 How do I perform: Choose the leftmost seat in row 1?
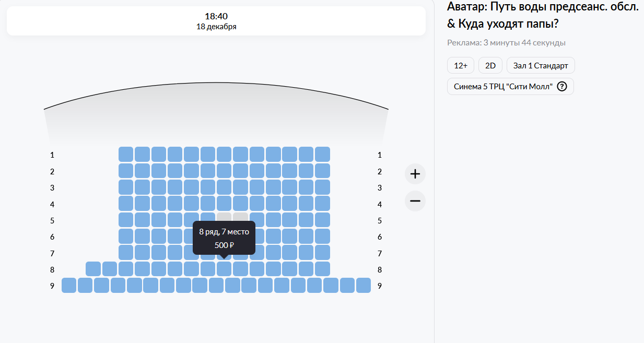click(x=126, y=155)
